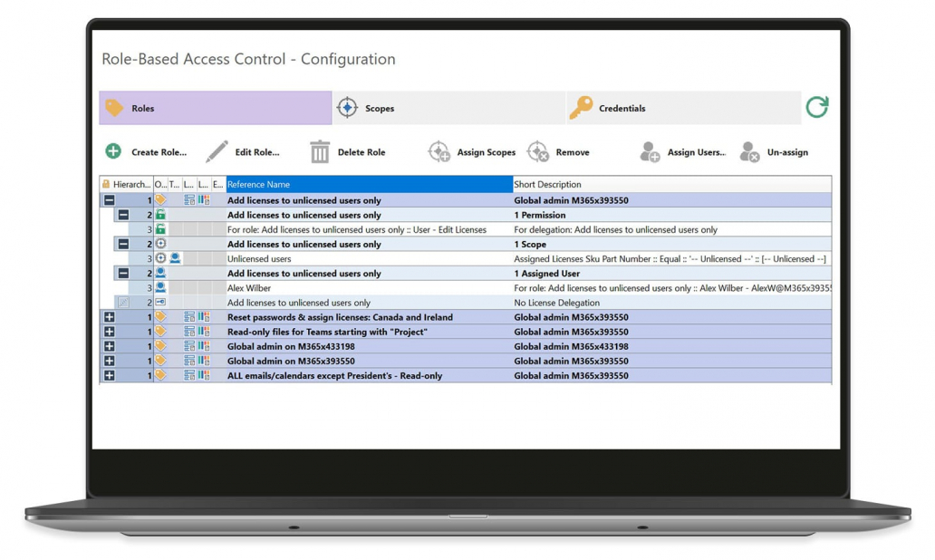The image size is (935, 560).
Task: Click list layout icon in top Add licenses row
Action: click(x=189, y=200)
